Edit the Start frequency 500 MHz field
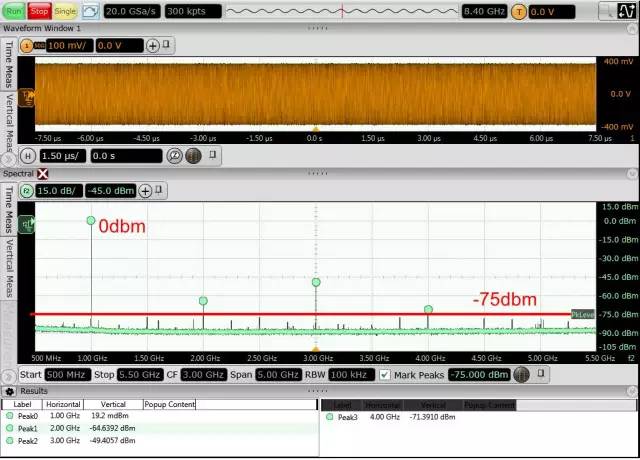The image size is (640, 460). click(68, 375)
